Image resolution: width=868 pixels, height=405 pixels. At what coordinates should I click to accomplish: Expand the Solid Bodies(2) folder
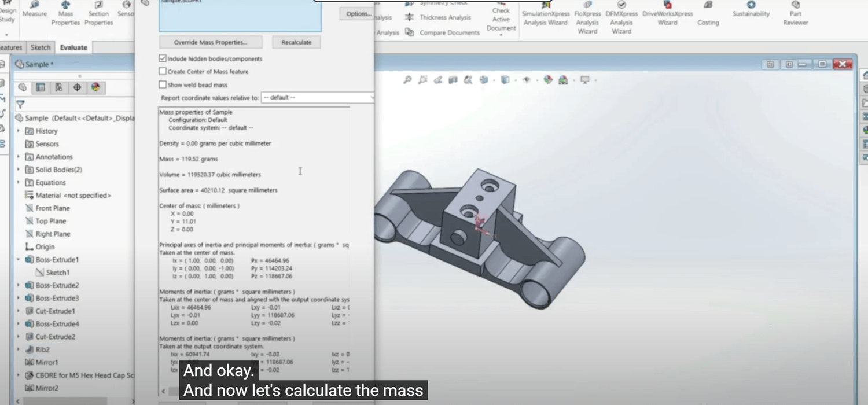pos(18,170)
